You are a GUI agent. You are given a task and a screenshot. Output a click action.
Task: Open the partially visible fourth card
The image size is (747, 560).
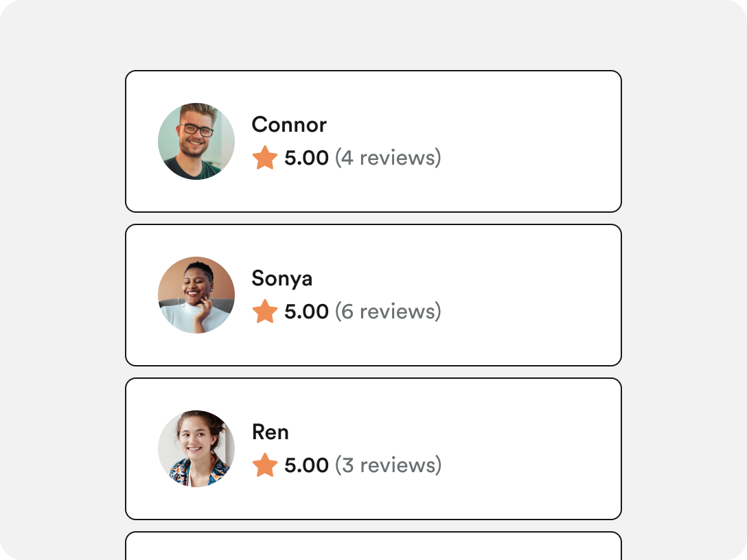[373, 547]
